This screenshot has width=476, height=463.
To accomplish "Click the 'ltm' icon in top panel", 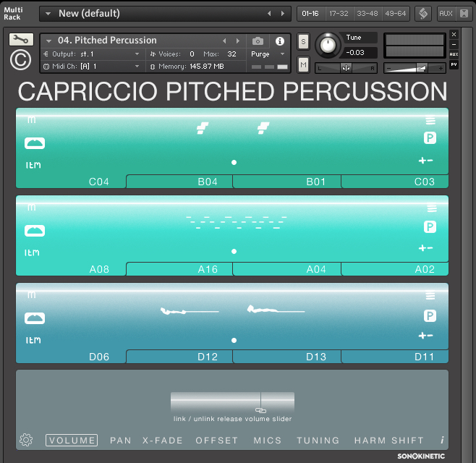I will click(x=33, y=165).
